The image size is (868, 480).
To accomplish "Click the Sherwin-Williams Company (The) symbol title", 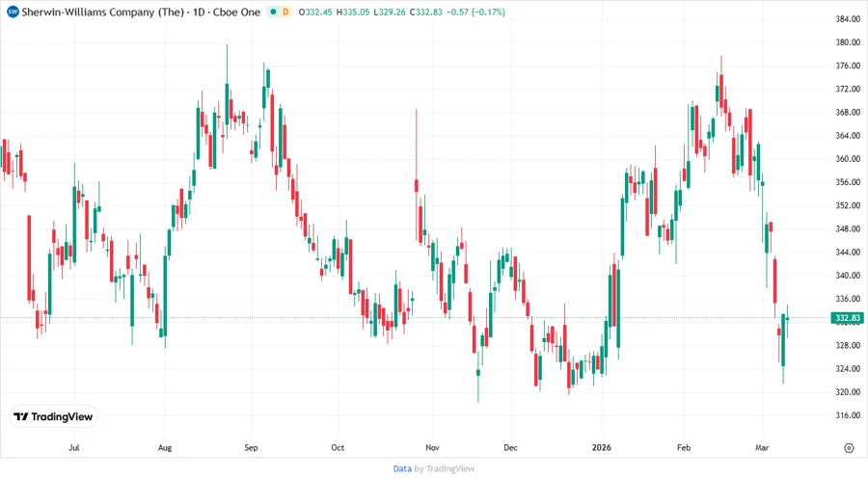I will click(102, 12).
